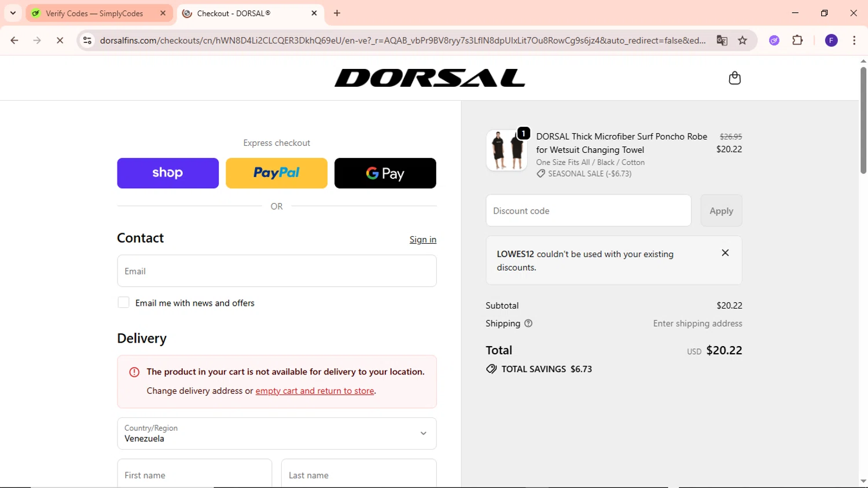Minimize the Chrome window
The image size is (868, 488).
[795, 13]
